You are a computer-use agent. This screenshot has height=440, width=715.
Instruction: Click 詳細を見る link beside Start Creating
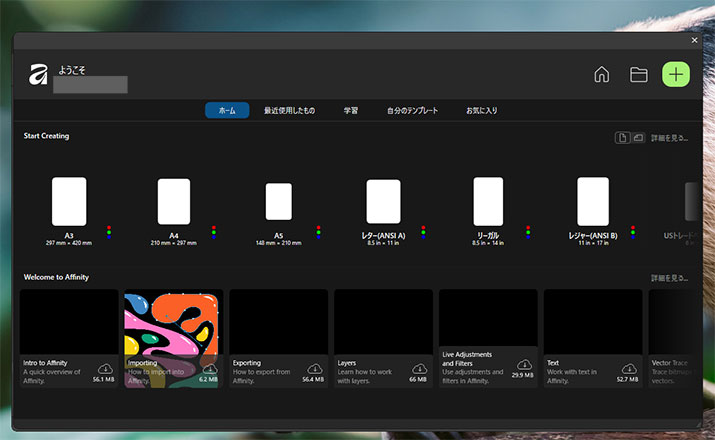coord(669,138)
